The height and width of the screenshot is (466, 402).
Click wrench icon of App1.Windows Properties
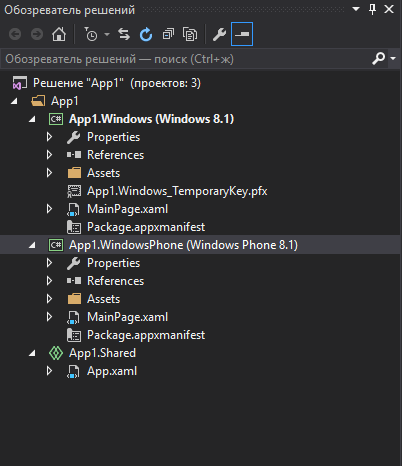click(x=74, y=137)
